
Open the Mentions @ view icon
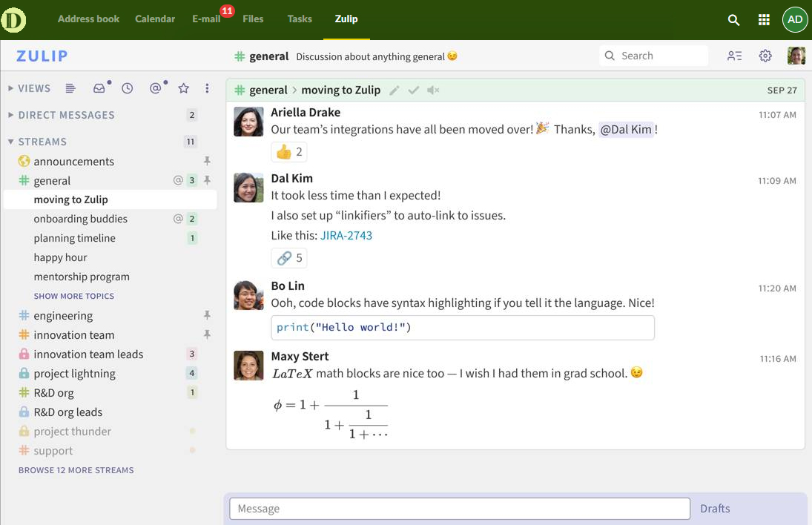point(155,88)
